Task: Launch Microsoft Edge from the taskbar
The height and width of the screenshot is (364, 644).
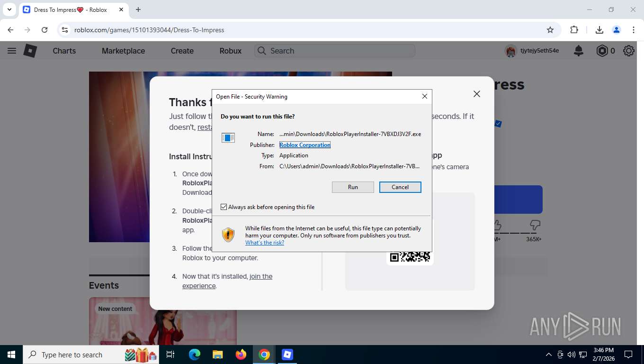Action: [x=194, y=355]
